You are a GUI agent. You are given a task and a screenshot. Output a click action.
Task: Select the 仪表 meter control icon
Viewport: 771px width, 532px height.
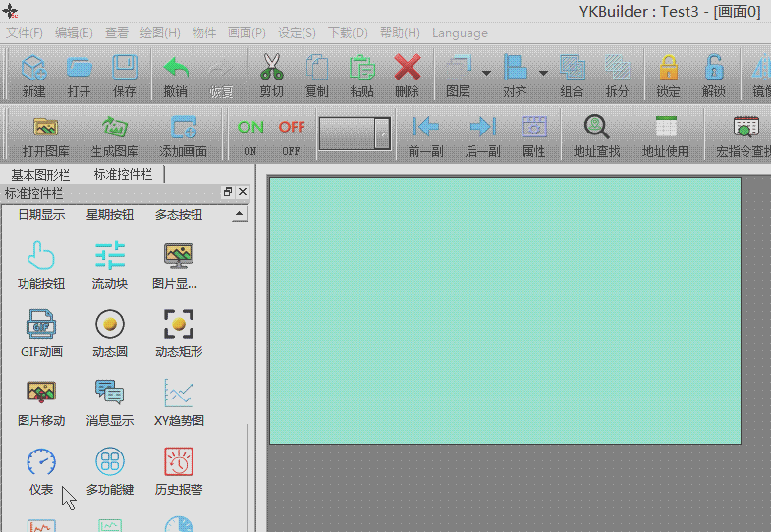click(x=41, y=462)
